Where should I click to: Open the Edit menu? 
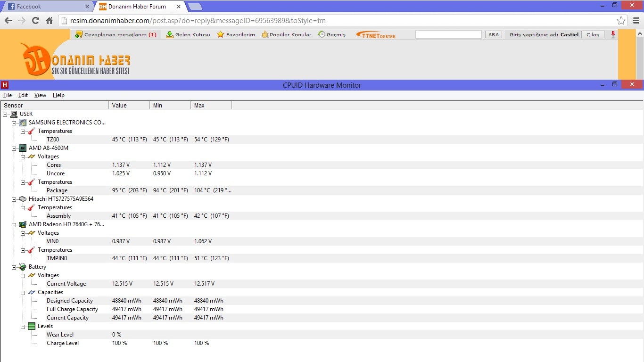[23, 95]
